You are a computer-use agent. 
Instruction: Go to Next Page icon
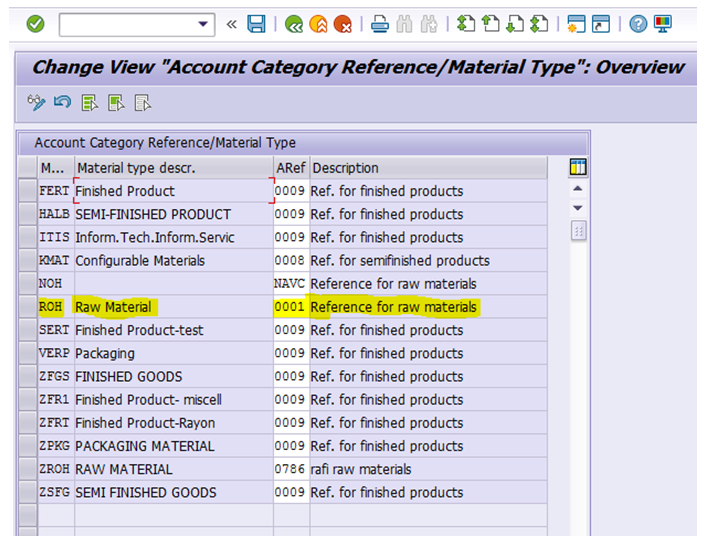[x=515, y=23]
